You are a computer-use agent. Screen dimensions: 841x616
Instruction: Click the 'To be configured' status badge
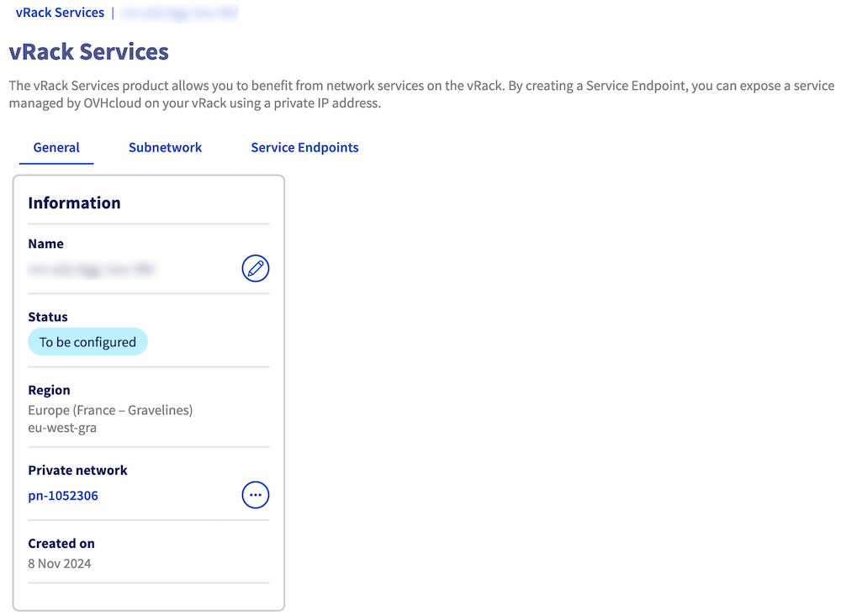click(x=87, y=342)
